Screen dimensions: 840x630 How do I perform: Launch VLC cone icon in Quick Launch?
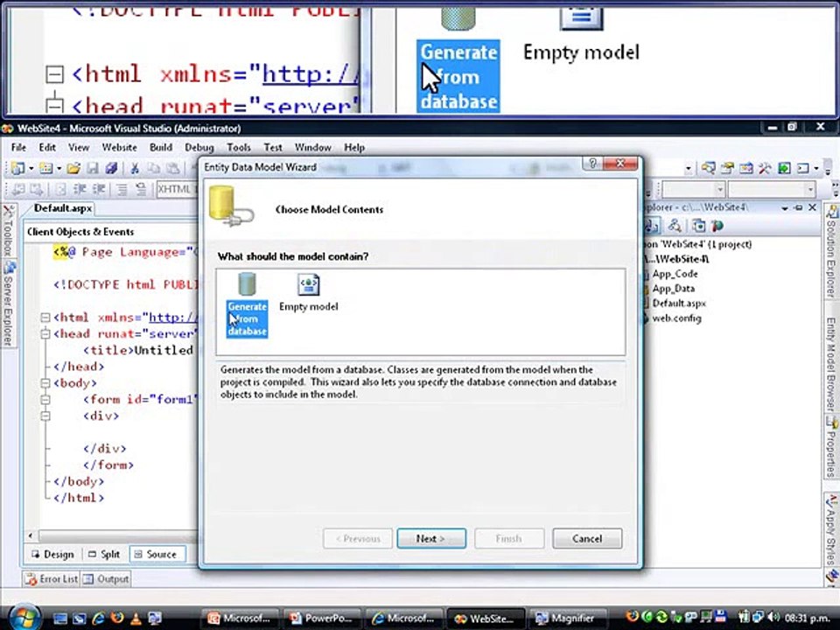pyautogui.click(x=136, y=619)
